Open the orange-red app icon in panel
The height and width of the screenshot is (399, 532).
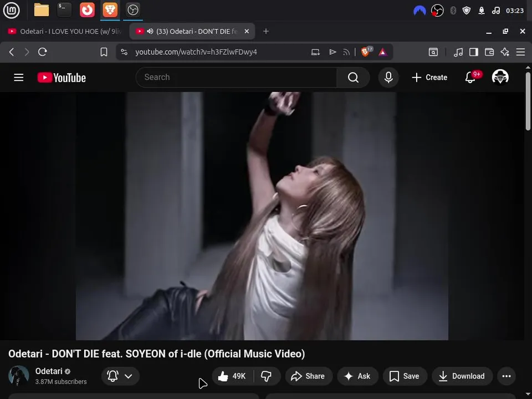[87, 10]
